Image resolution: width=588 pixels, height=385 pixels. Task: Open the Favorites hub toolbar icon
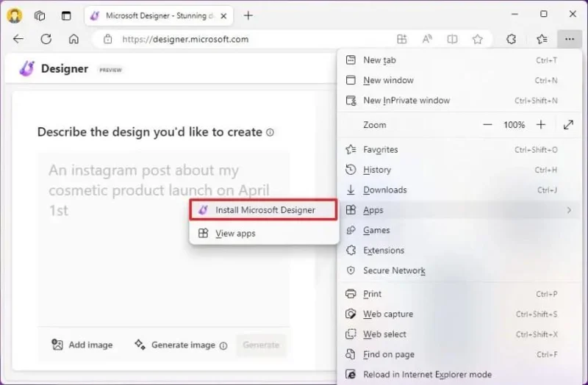point(542,39)
